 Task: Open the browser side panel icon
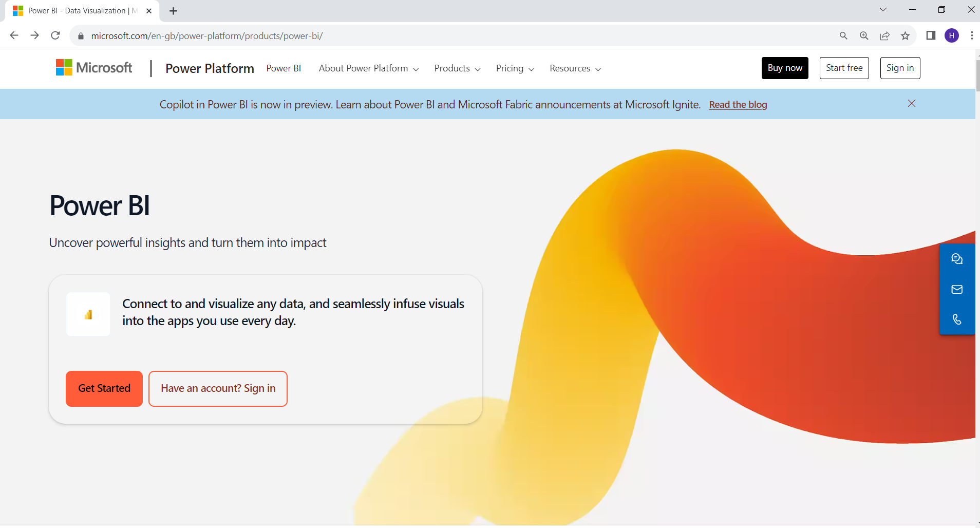pyautogui.click(x=931, y=35)
